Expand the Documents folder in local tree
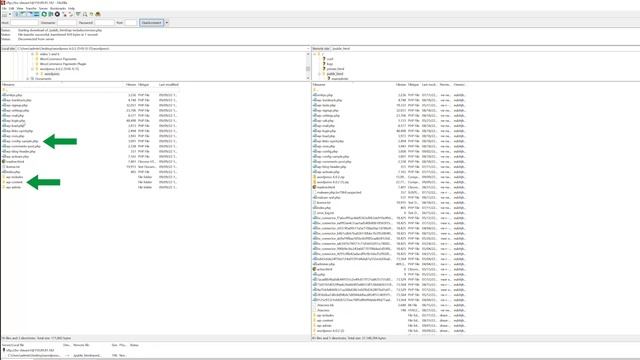Screen dimensions: 640x360 click(x=28, y=78)
